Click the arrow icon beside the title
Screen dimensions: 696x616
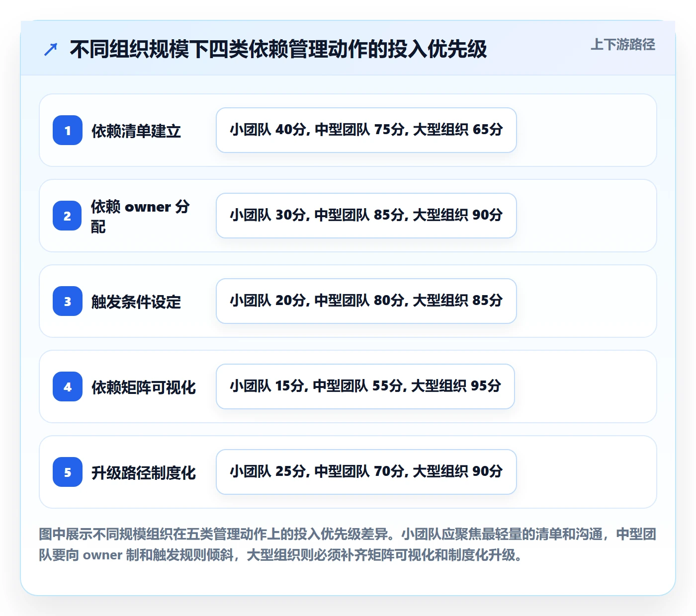click(x=51, y=49)
